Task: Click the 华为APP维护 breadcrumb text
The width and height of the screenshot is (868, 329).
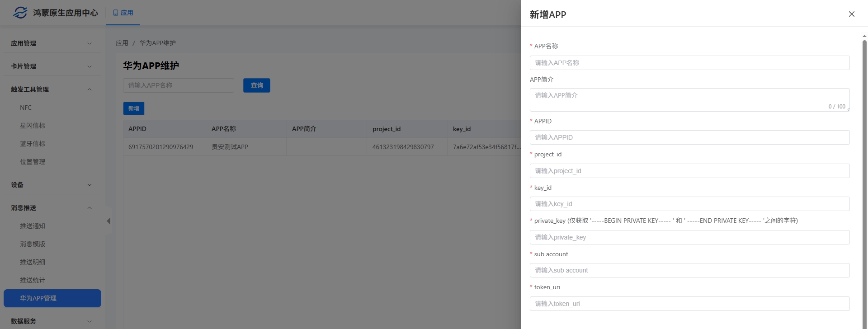Action: point(157,43)
